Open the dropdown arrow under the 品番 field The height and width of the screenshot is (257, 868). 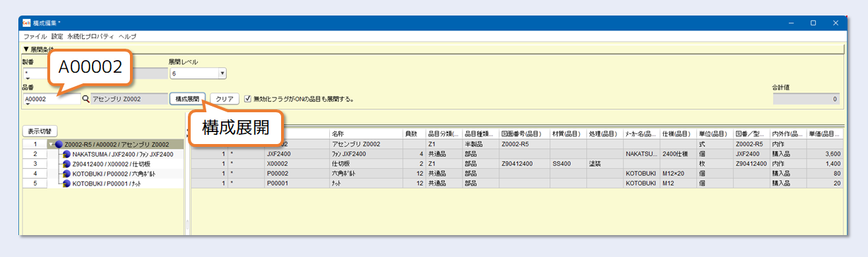point(28,104)
